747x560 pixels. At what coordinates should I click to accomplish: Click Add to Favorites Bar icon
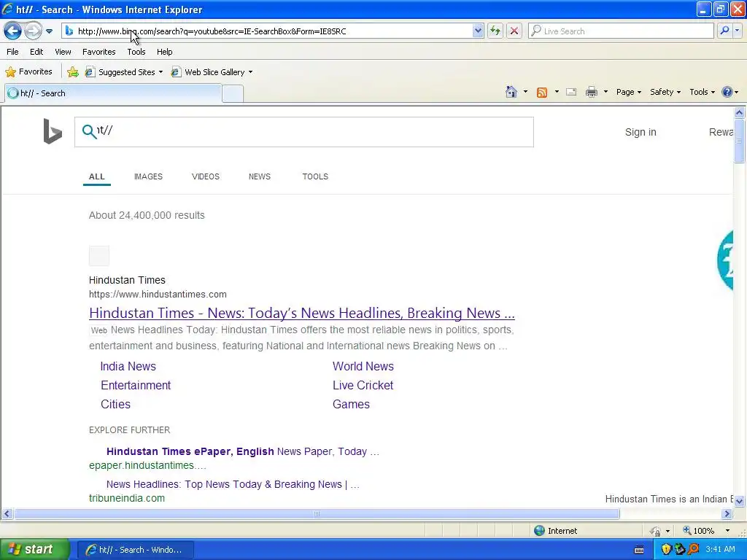[73, 72]
